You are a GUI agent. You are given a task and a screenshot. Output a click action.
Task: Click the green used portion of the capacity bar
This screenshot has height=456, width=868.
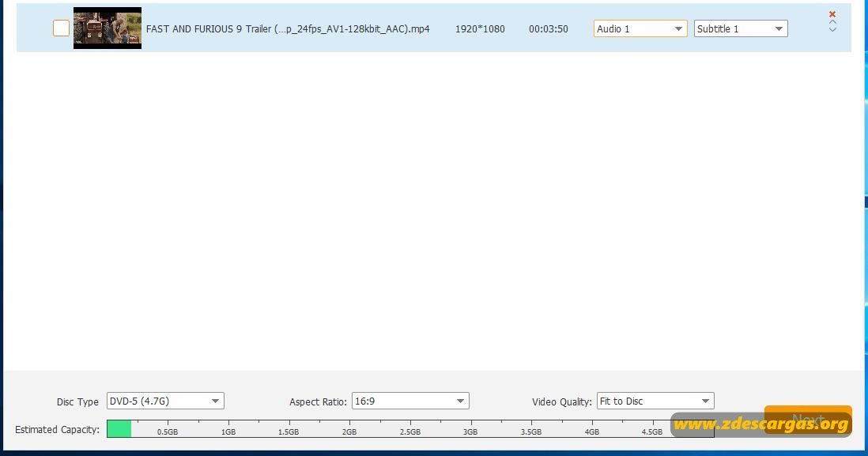point(119,429)
